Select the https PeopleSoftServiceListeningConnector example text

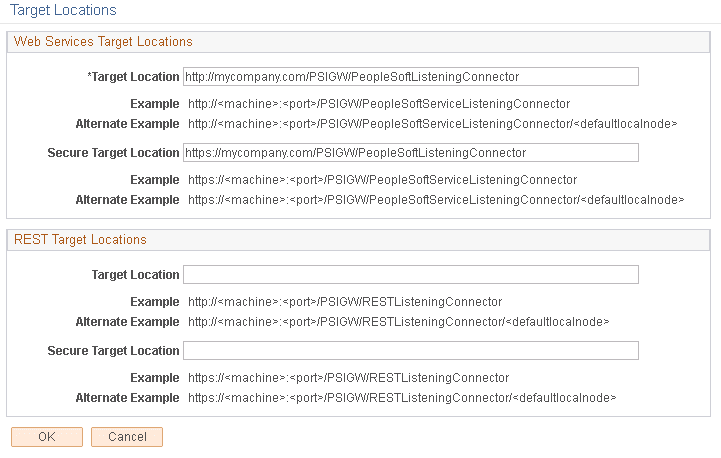tap(383, 180)
